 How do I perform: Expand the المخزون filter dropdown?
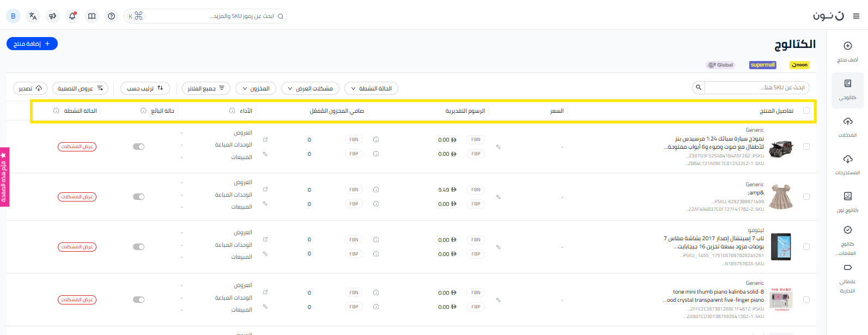click(256, 88)
